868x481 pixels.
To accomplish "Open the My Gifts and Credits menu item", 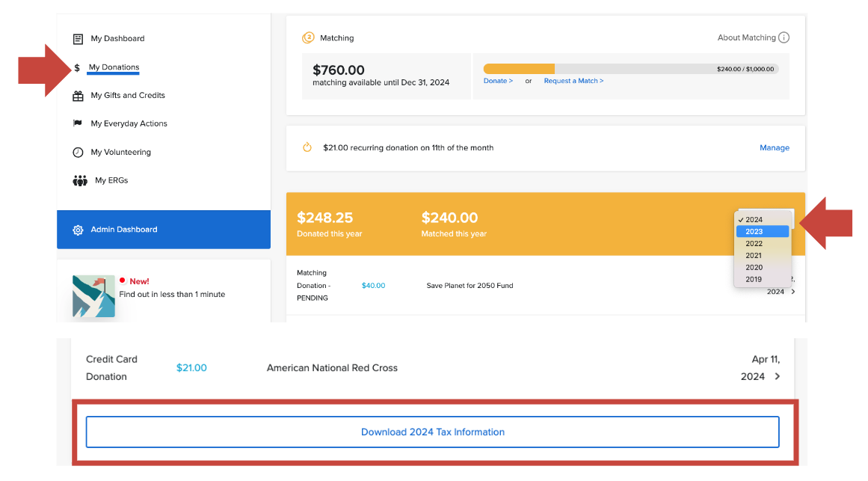I will [x=128, y=96].
